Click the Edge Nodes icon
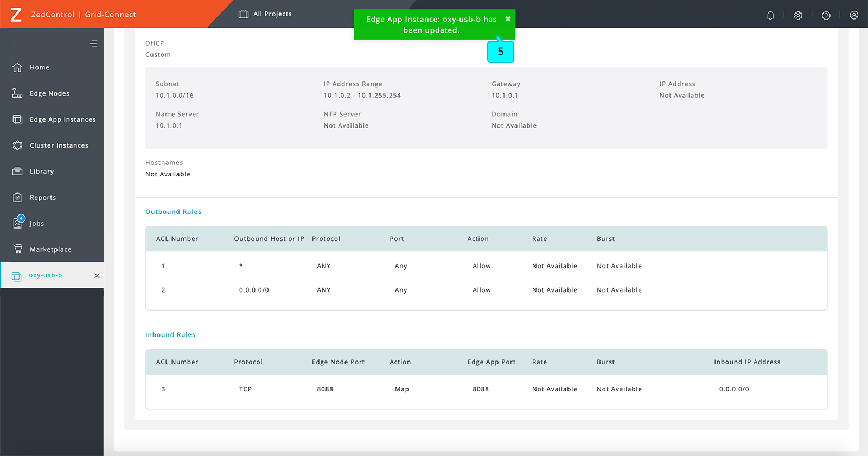The height and width of the screenshot is (456, 868). click(17, 93)
